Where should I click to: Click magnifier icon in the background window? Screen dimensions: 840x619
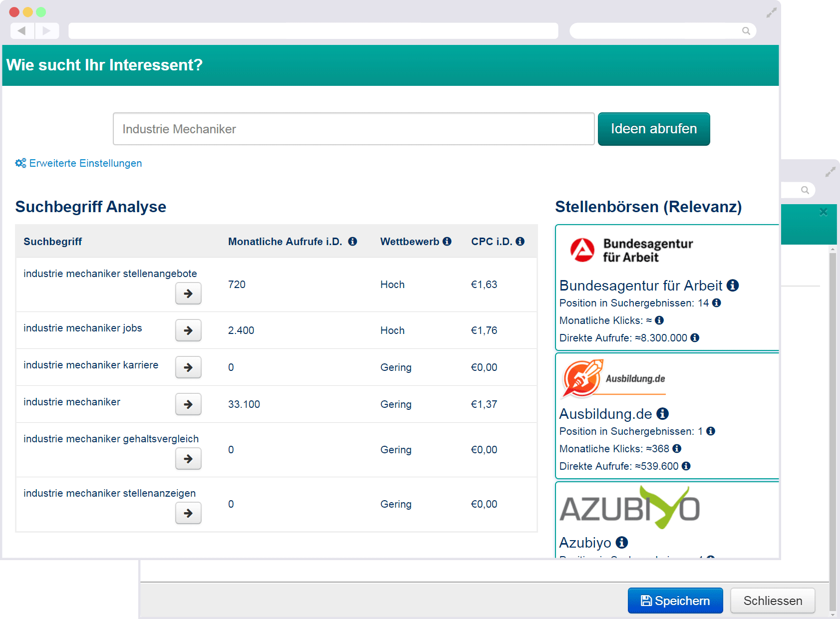[805, 190]
